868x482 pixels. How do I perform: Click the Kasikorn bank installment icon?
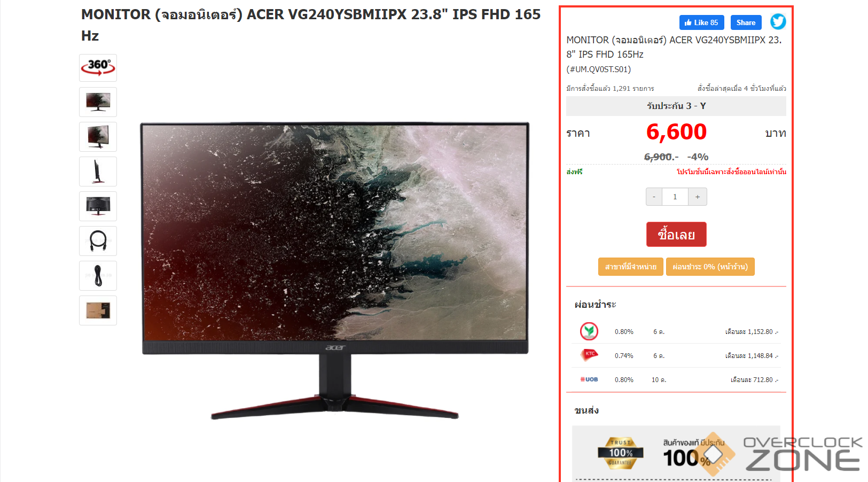(589, 331)
